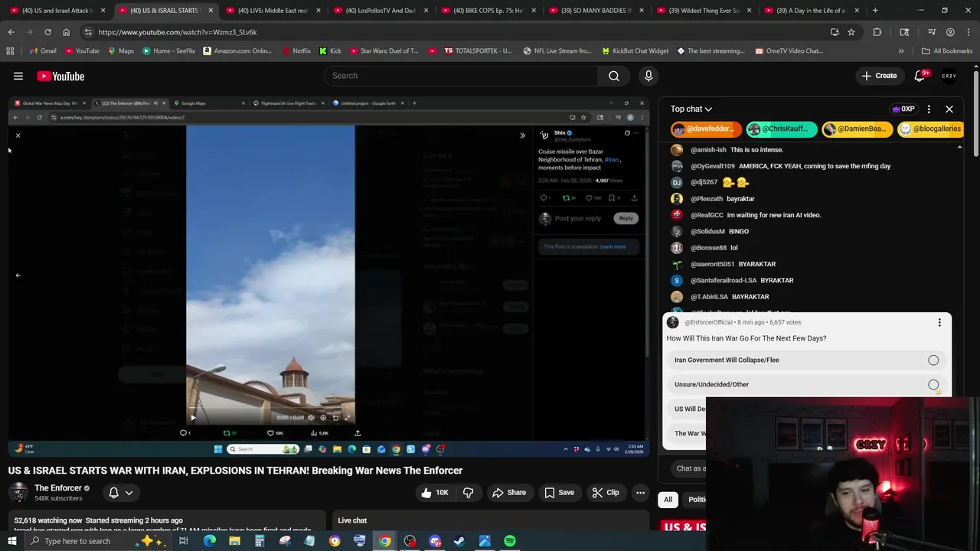
Task: Switch to LosPollosTV And Dad tab
Action: click(381, 11)
